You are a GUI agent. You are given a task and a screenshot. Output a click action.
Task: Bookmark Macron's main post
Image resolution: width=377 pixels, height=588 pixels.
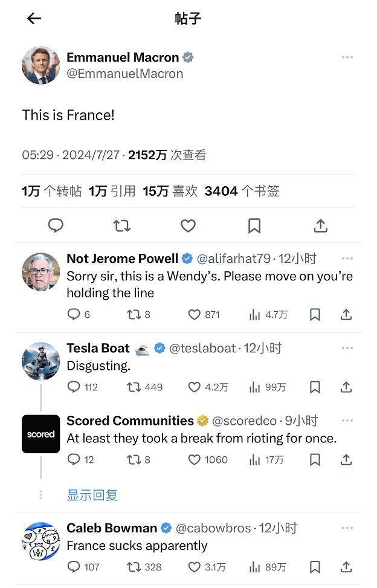(x=254, y=225)
